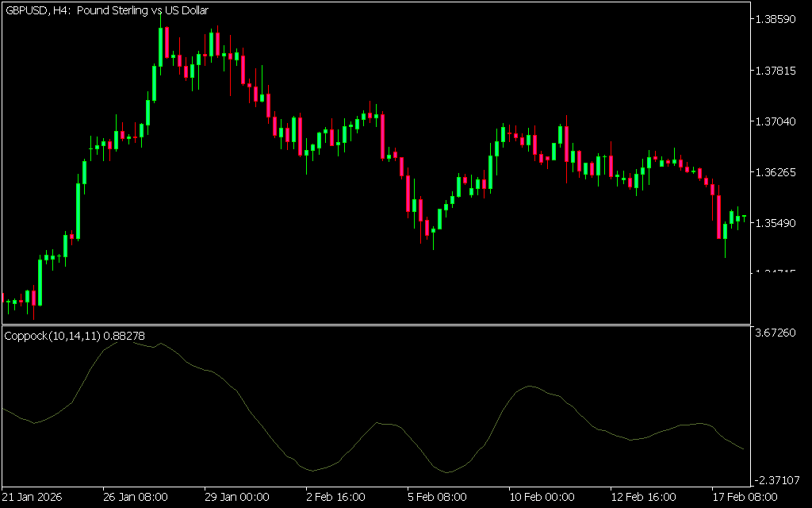Screen dimensions: 812x508
Task: Click the -2.37107 indicator scale value
Action: [x=778, y=479]
